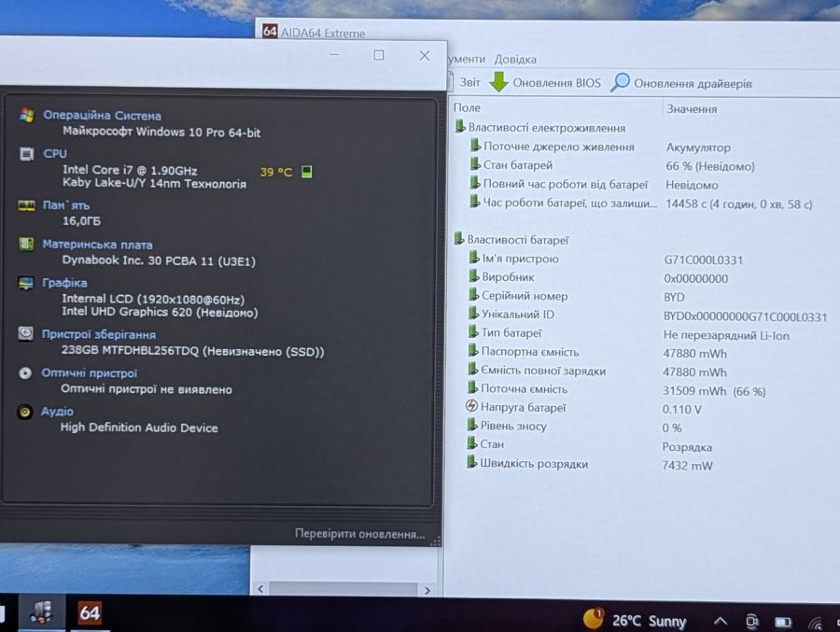Click the horizontal scrollbar left arrow
The image size is (840, 632).
coord(260,589)
